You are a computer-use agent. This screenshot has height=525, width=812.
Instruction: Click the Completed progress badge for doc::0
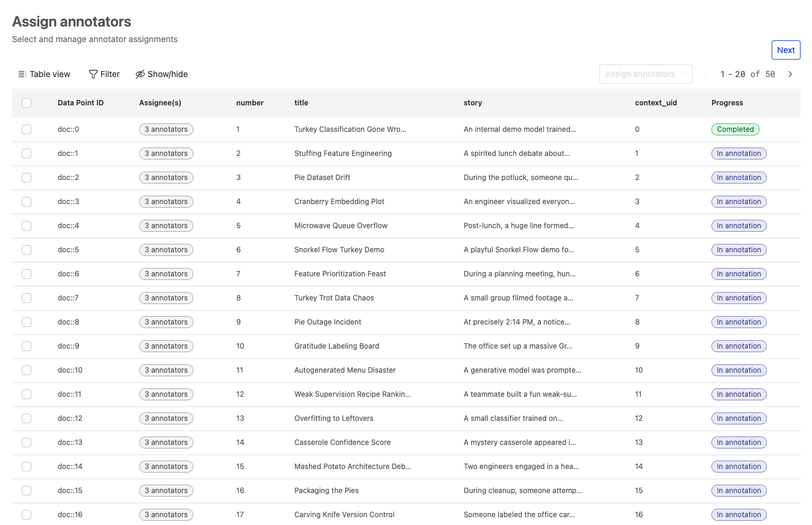(x=735, y=129)
